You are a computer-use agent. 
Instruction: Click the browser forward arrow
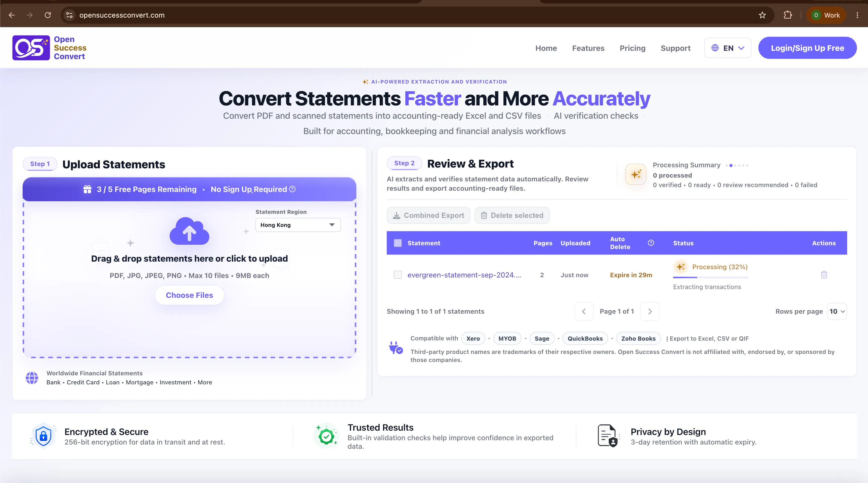pos(30,15)
